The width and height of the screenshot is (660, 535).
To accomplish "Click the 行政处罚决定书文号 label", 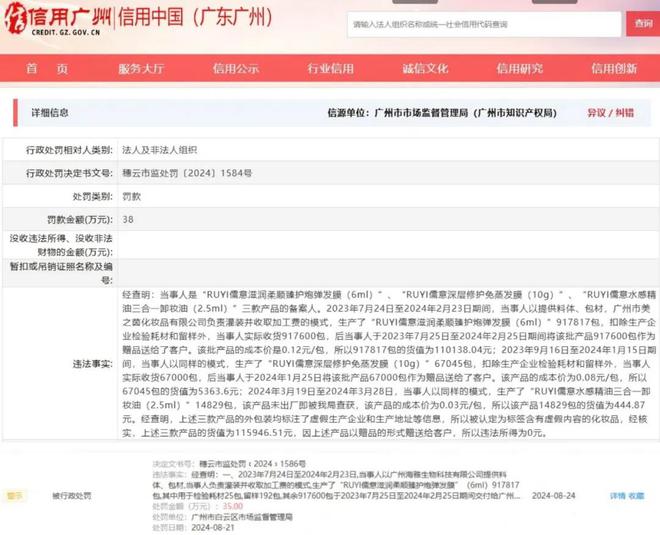I will pyautogui.click(x=69, y=173).
